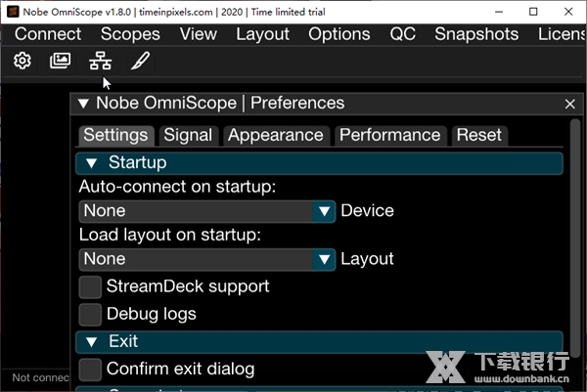The height and width of the screenshot is (392, 587).
Task: Collapse the Exit section
Action: pyautogui.click(x=92, y=342)
